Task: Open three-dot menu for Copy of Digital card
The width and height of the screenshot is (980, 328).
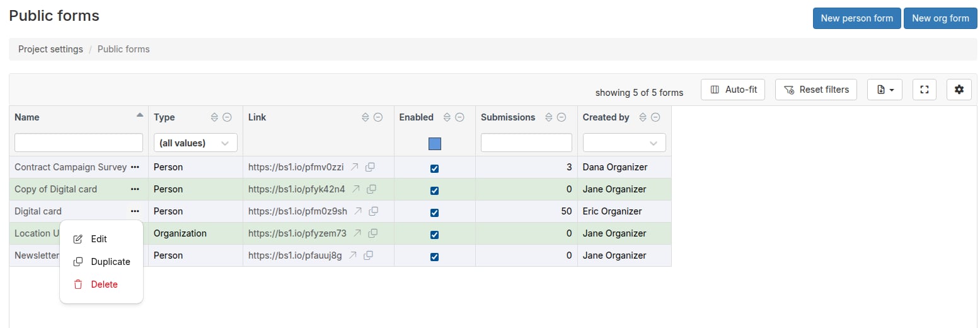Action: tap(135, 189)
